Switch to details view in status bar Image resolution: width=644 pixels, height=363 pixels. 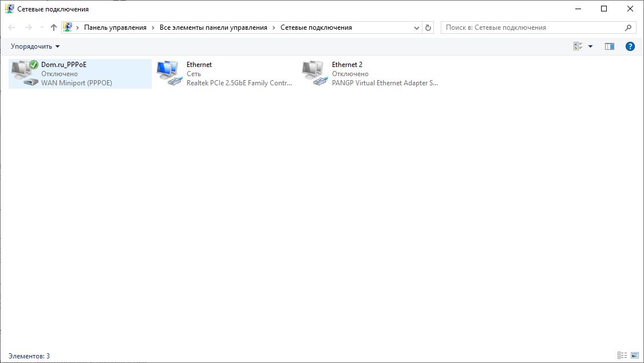pyautogui.click(x=622, y=356)
